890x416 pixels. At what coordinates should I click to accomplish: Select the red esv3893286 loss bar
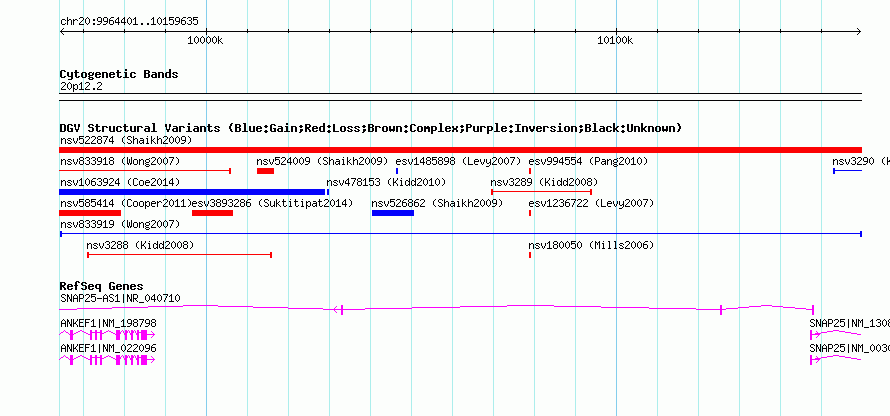[x=212, y=213]
